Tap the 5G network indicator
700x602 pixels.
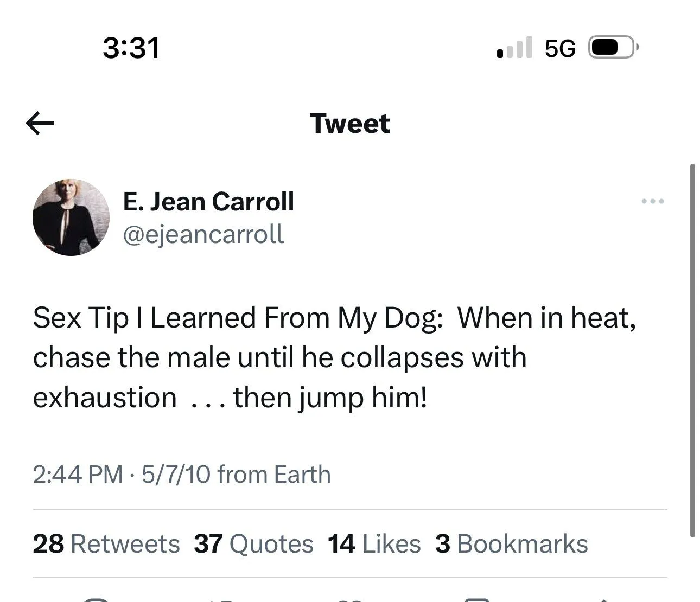(560, 49)
